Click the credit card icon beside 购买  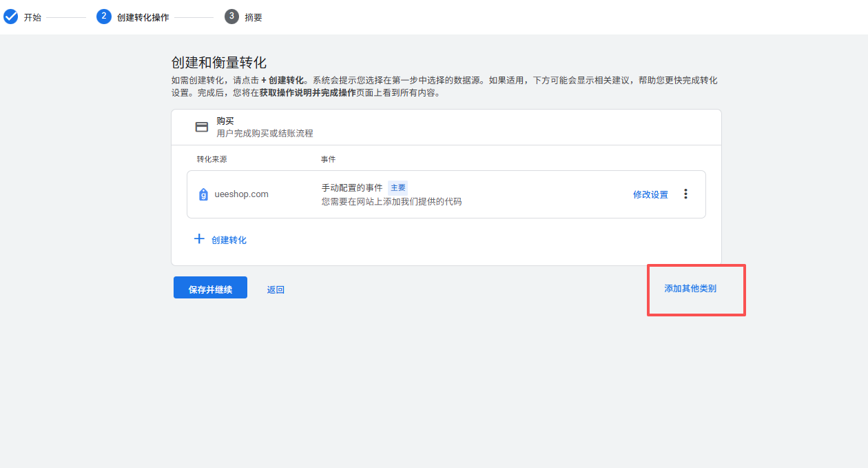click(x=202, y=127)
